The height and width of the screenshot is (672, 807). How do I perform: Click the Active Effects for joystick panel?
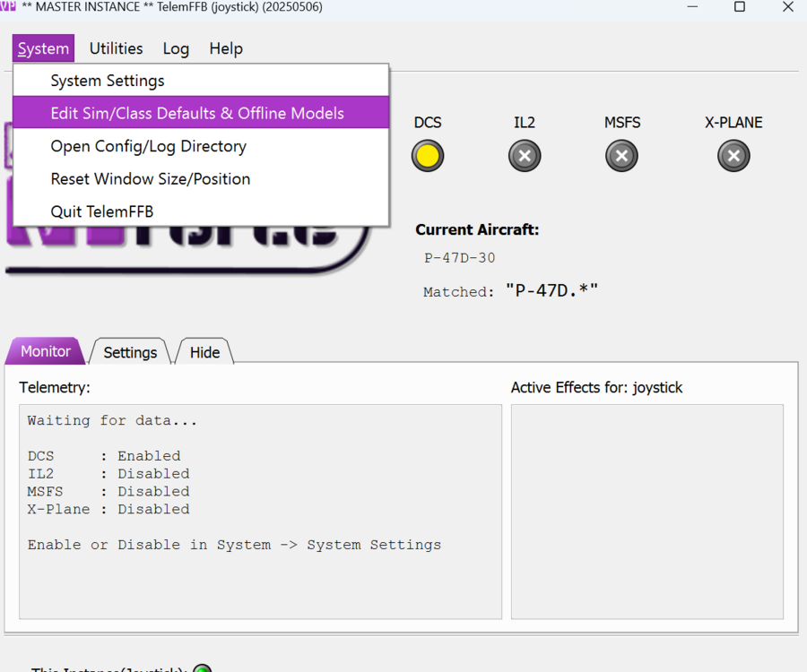click(x=647, y=512)
